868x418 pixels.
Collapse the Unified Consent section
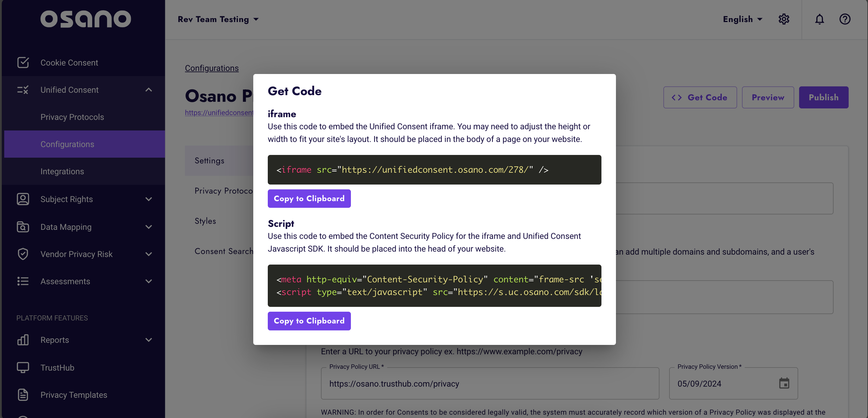click(x=149, y=90)
